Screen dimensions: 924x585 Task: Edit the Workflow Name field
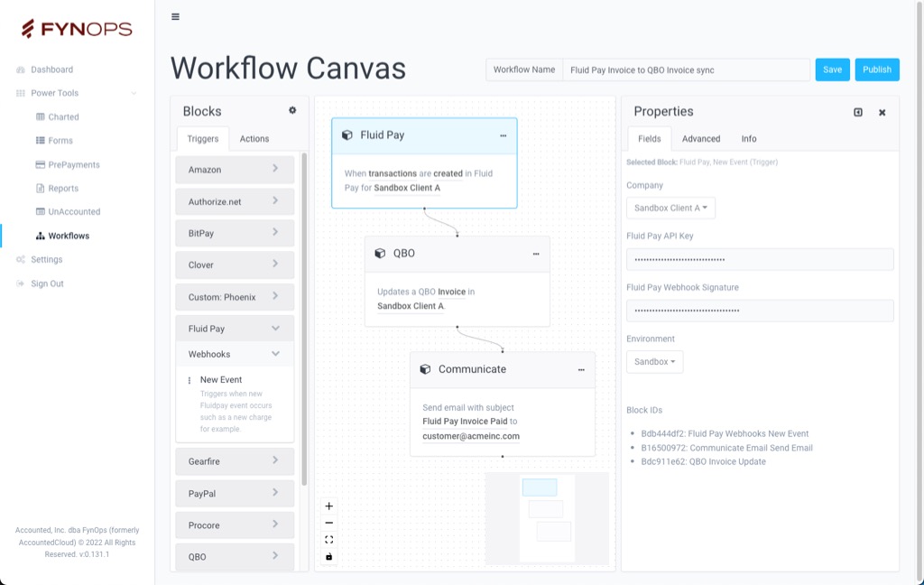click(686, 70)
